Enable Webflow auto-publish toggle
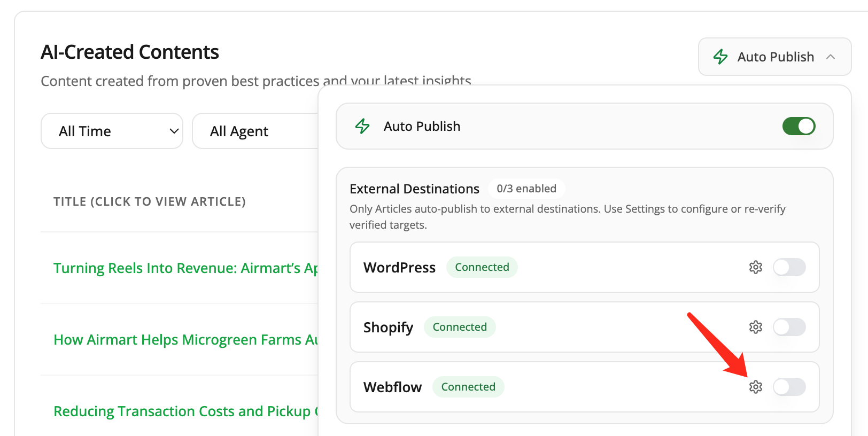The image size is (868, 436). click(x=789, y=387)
